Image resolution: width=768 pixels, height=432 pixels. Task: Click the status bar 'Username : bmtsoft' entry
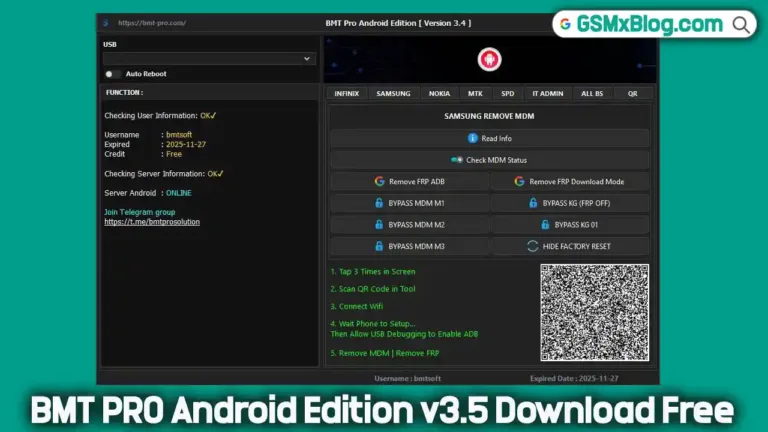point(408,378)
